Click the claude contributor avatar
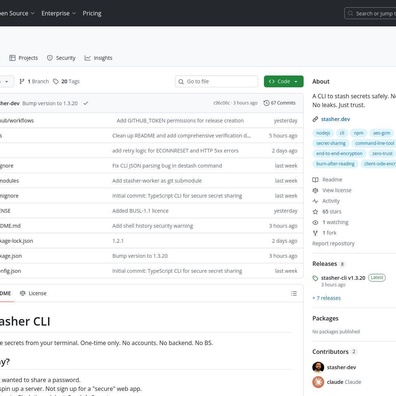396x396 pixels. tap(318, 382)
